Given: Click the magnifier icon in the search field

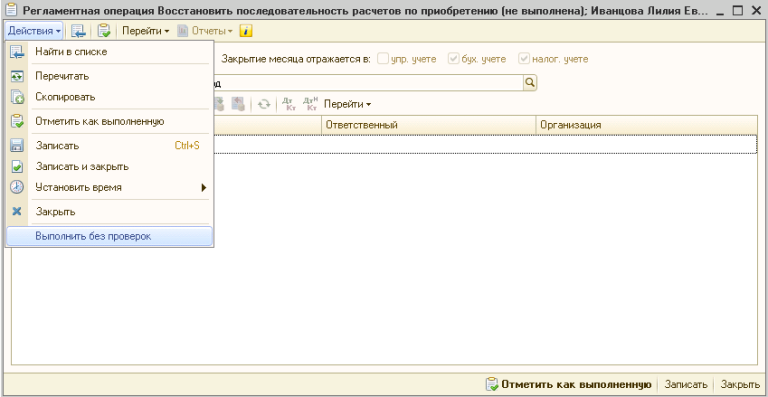Looking at the screenshot, I should (x=530, y=83).
